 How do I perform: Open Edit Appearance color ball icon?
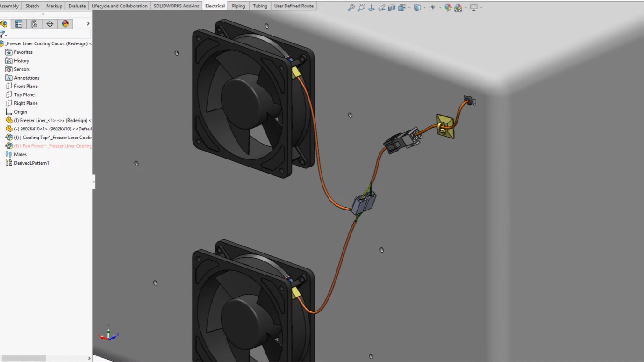point(448,7)
